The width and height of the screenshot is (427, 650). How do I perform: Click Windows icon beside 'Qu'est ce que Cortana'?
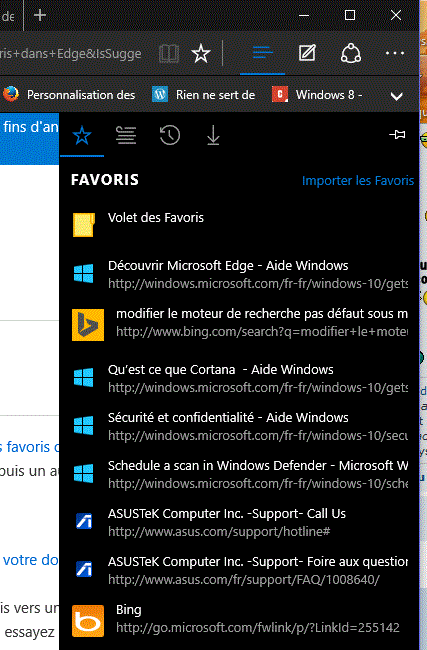[83, 378]
